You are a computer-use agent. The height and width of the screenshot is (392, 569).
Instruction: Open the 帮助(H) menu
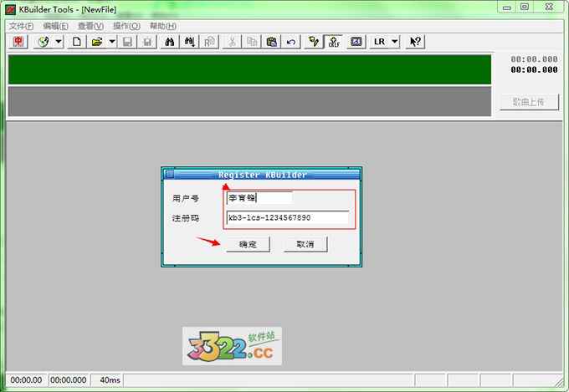[163, 26]
